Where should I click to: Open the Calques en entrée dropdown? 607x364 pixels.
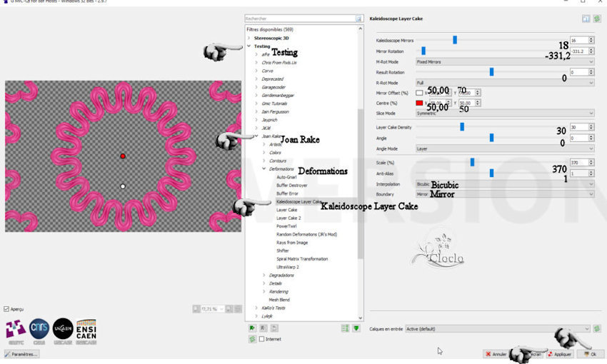click(498, 328)
